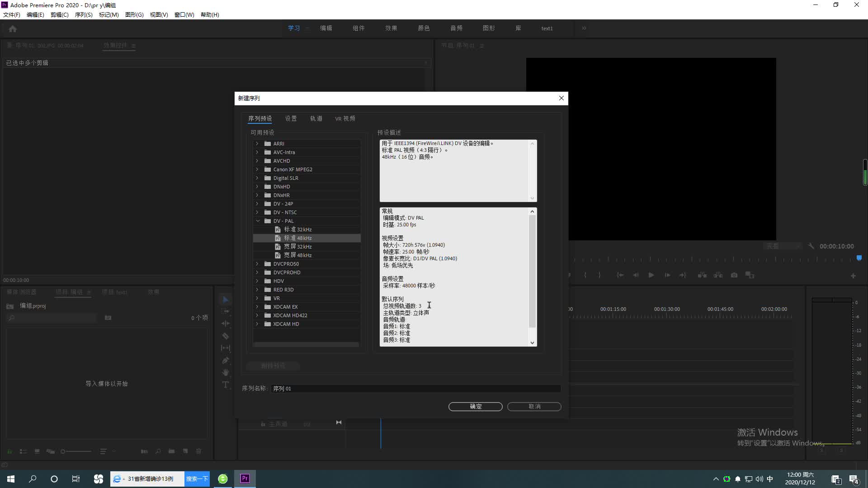Expand the ARRI preset folder
The height and width of the screenshot is (488, 868).
click(257, 144)
